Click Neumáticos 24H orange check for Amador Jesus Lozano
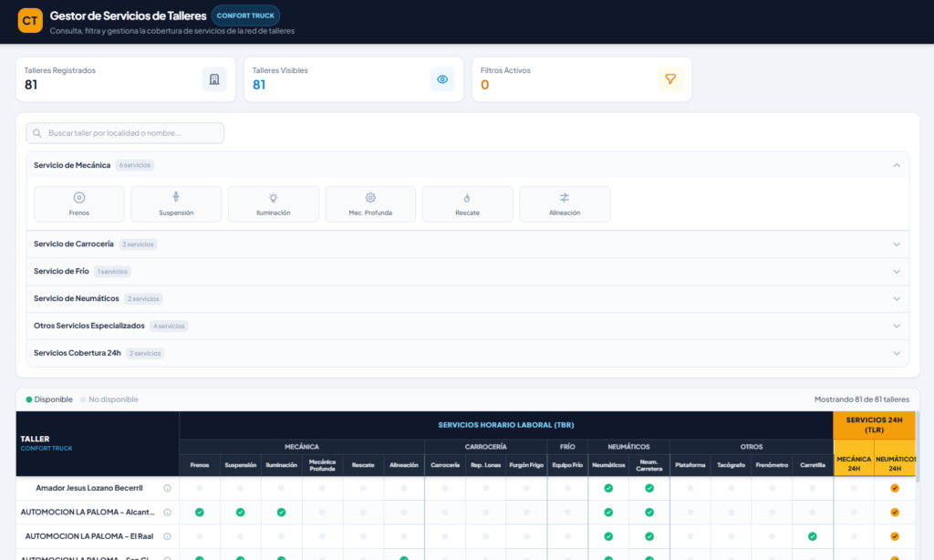 tap(895, 488)
